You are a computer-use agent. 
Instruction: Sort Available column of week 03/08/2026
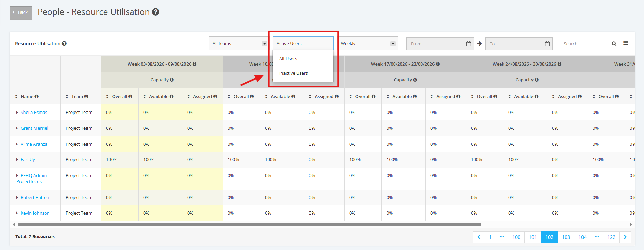(145, 97)
